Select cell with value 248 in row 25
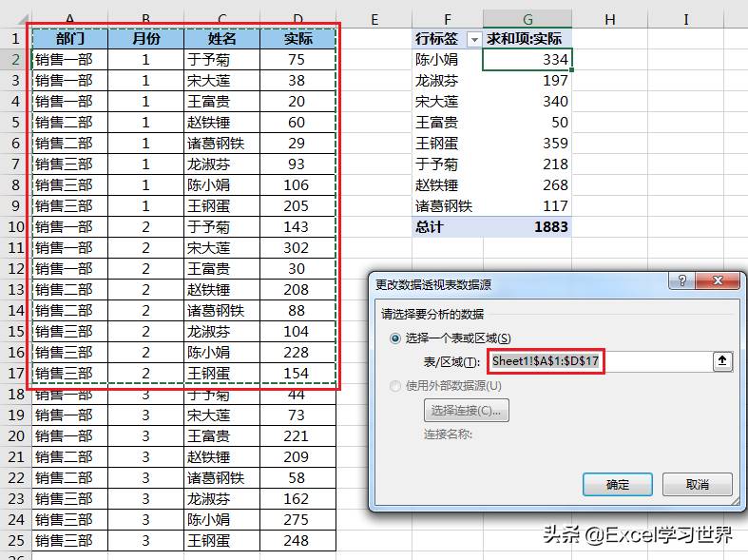The height and width of the screenshot is (560, 748). pos(297,540)
